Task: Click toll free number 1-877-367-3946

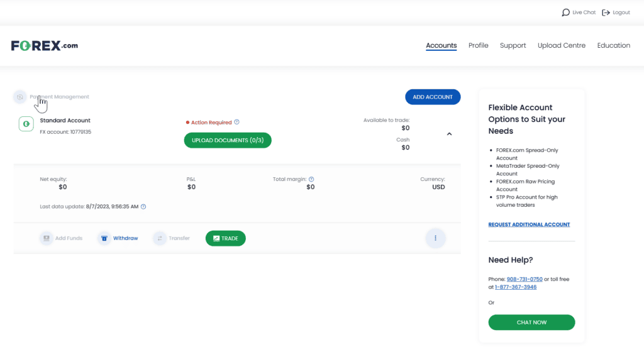Action: tap(516, 287)
